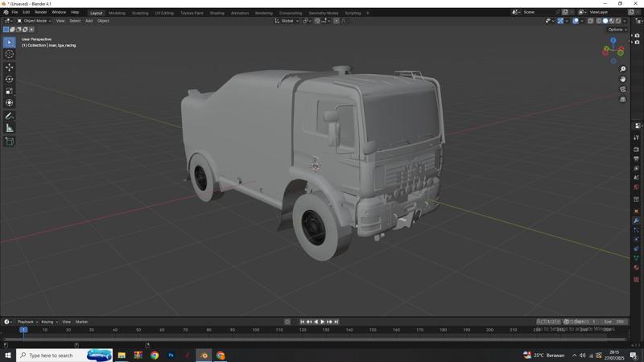Select the Rotate tool
This screenshot has width=644, height=362.
(x=9, y=79)
